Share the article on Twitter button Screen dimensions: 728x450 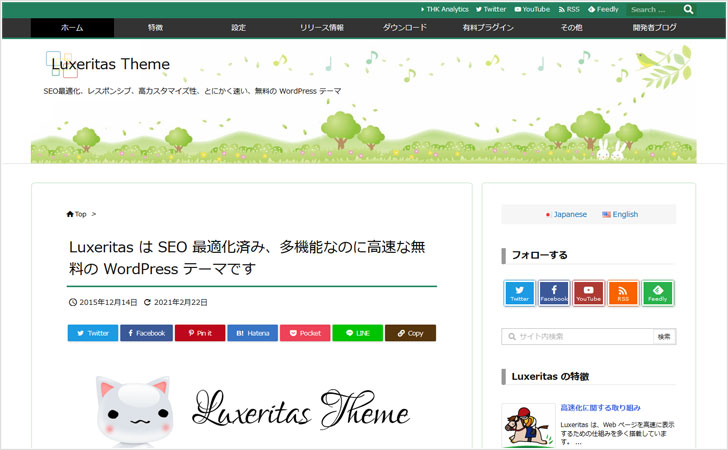(x=93, y=333)
